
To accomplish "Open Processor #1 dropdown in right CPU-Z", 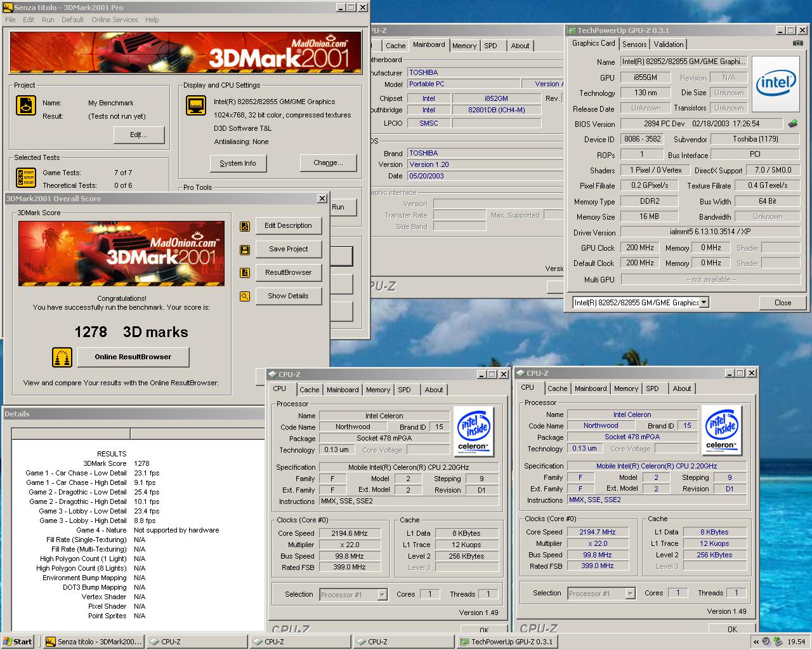I will (x=630, y=594).
